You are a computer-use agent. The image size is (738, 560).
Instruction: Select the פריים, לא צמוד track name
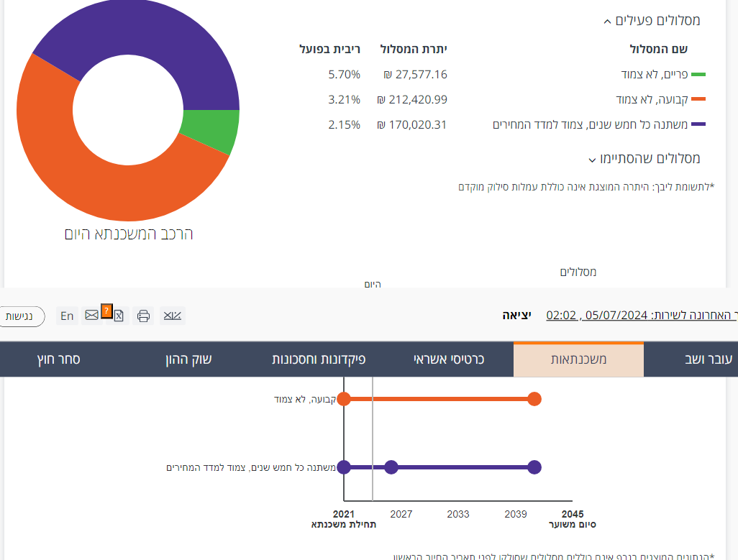click(x=655, y=74)
